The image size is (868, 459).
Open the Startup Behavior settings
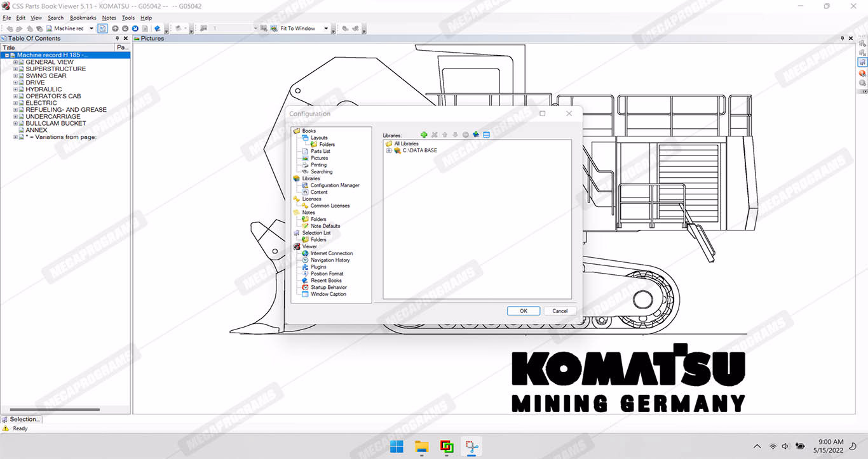pos(328,287)
